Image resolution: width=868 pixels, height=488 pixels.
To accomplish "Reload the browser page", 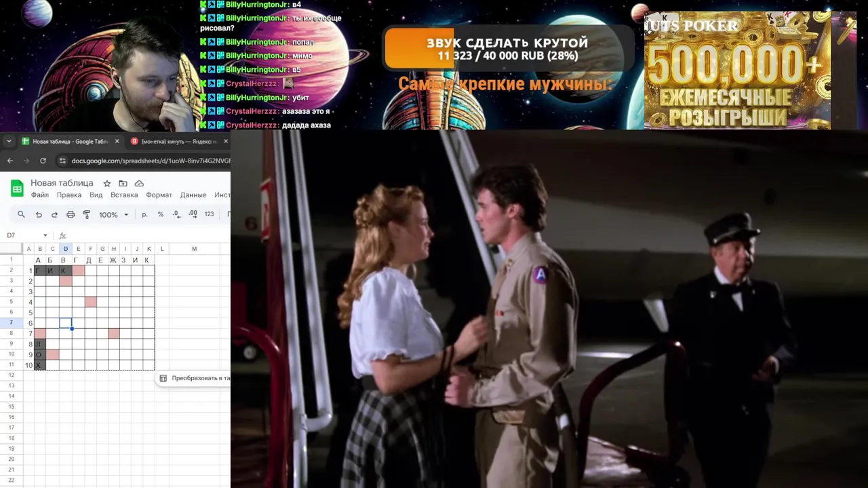I will [x=43, y=161].
